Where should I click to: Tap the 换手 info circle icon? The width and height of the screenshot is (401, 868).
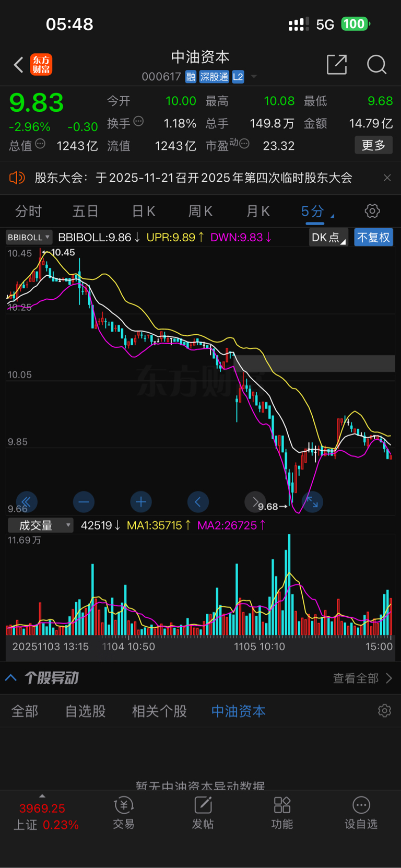[138, 122]
